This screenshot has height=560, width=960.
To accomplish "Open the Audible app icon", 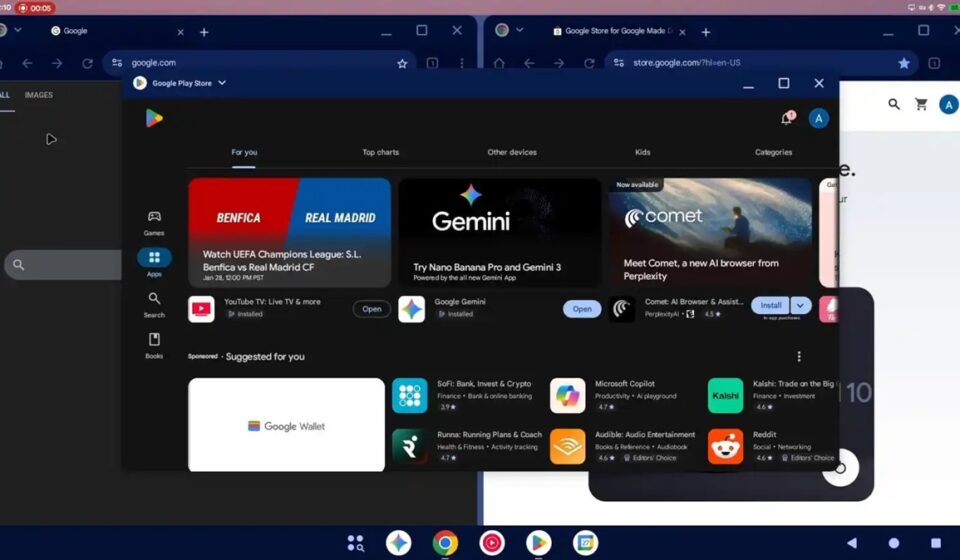I will point(568,446).
